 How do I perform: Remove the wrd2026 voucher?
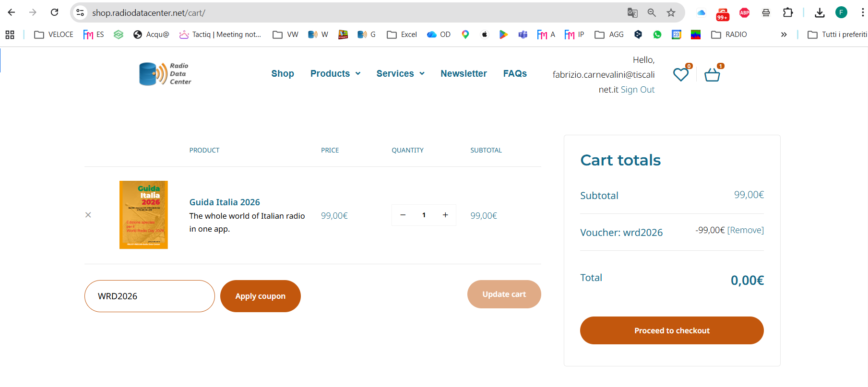[x=745, y=230]
